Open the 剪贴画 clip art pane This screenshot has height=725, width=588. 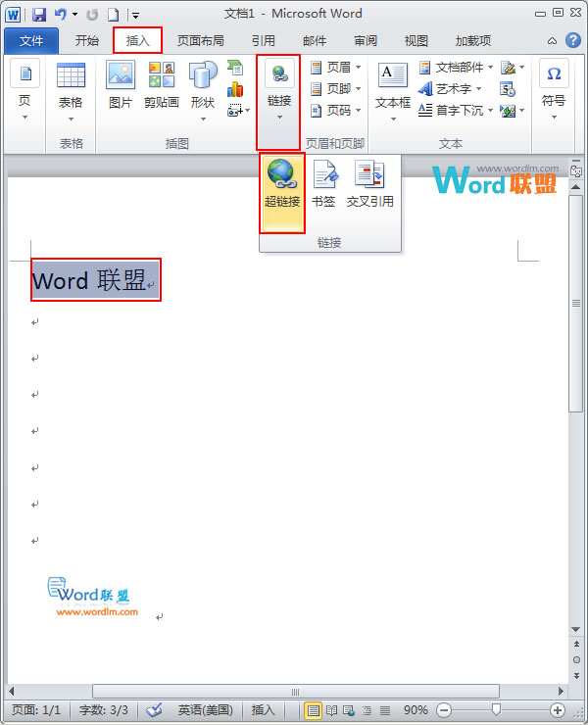(161, 85)
